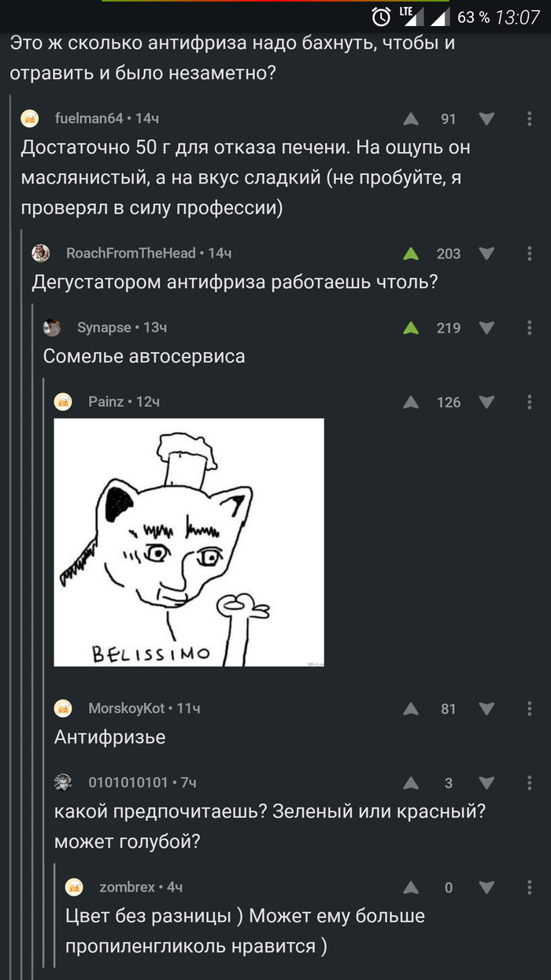Viewport: 551px width, 980px height.
Task: Toggle downvote on zombrex comment
Action: click(486, 888)
